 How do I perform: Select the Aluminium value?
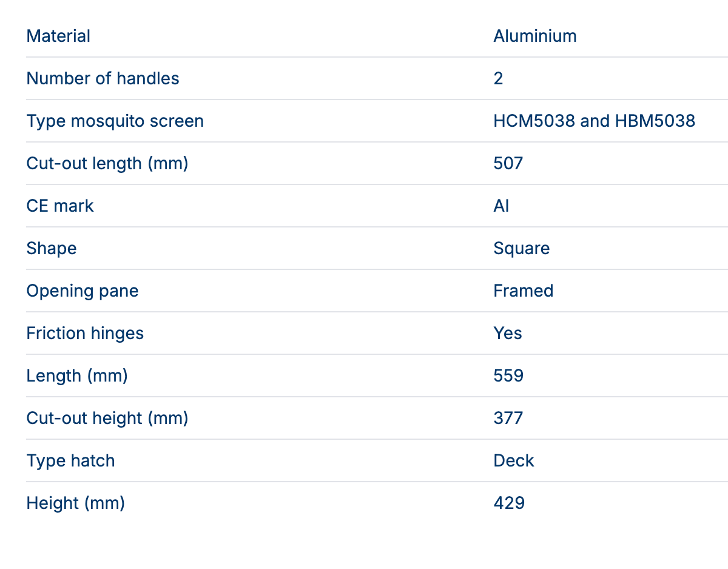tap(534, 36)
